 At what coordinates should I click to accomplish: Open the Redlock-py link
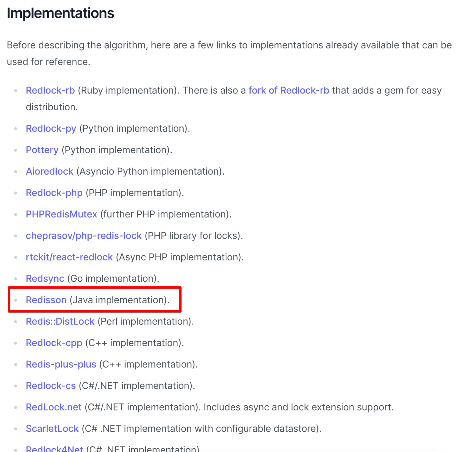[x=51, y=129]
